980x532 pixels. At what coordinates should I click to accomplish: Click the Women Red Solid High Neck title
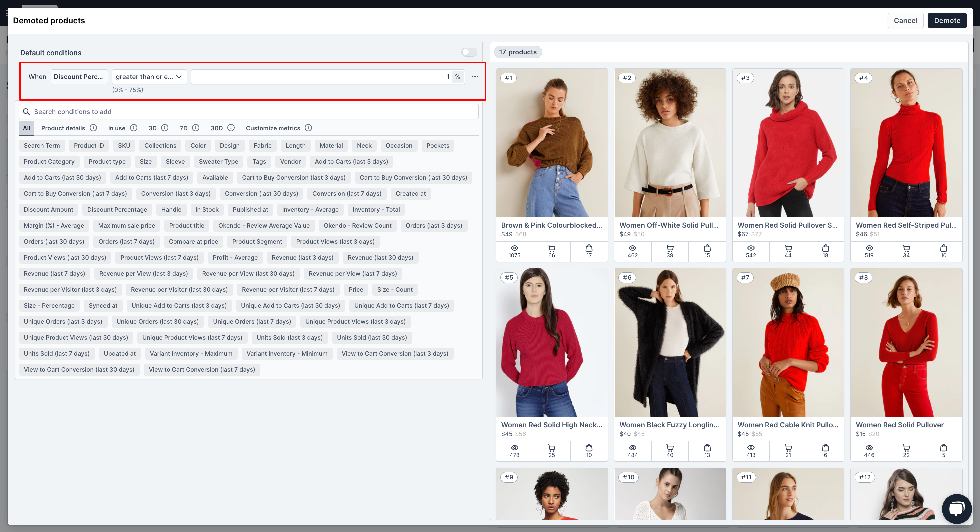[551, 425]
